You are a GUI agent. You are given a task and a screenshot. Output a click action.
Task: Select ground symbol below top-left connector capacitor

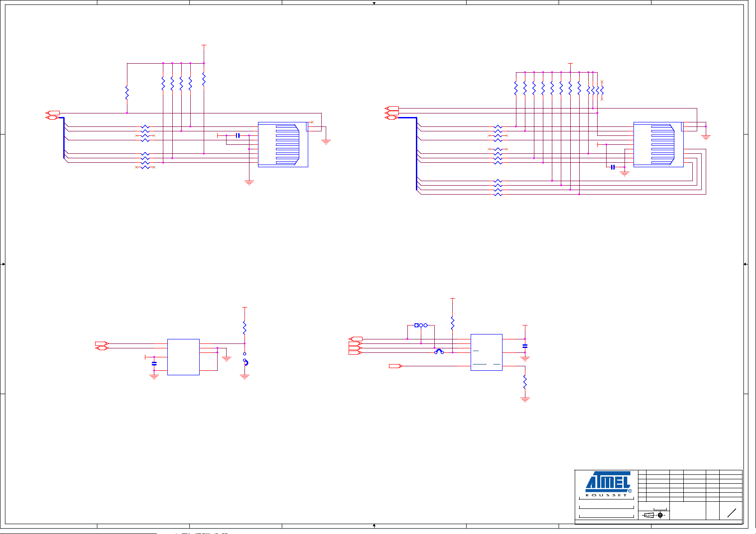(249, 183)
